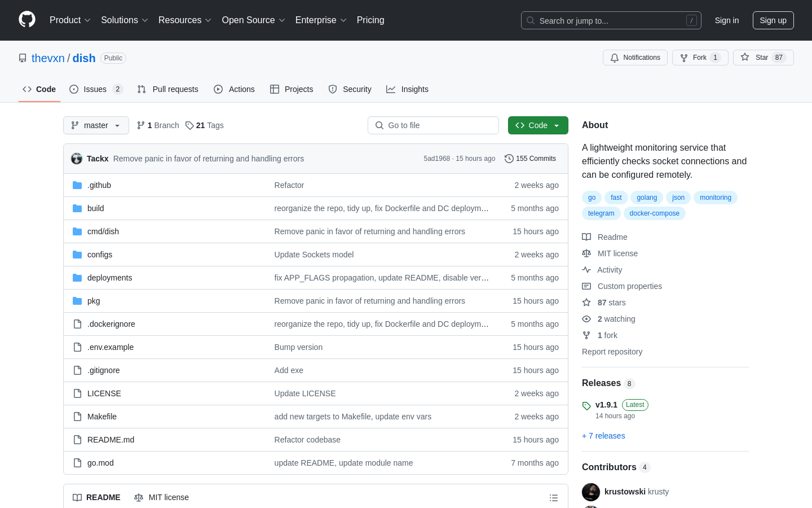Open the README.md file
The width and height of the screenshot is (812, 508).
[111, 440]
